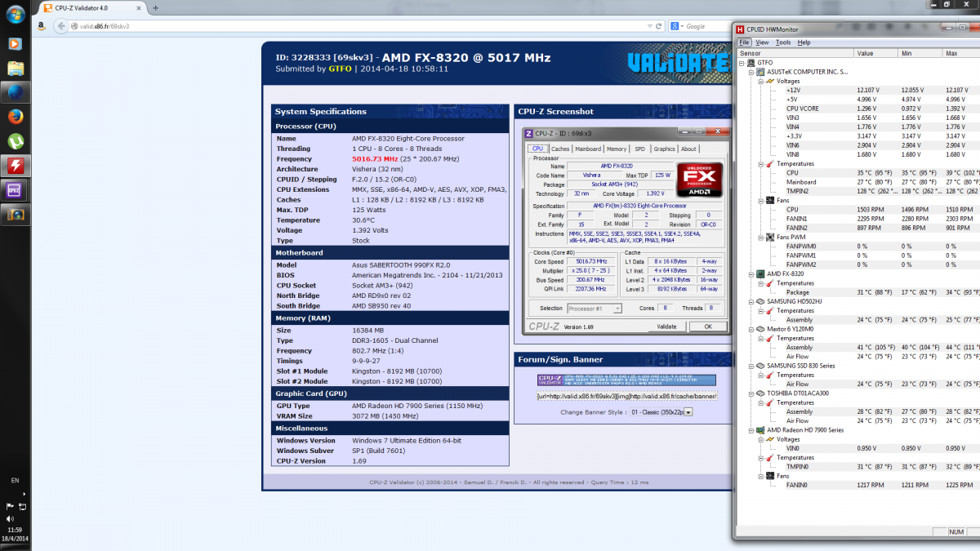
Task: Click the Min column header in HWMonitor
Action: (920, 53)
